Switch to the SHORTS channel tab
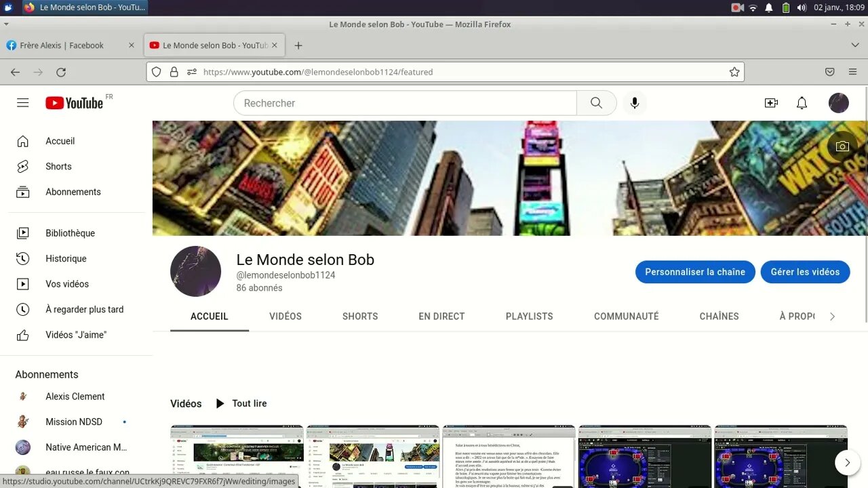Screen dimensions: 868x488 pos(360,317)
